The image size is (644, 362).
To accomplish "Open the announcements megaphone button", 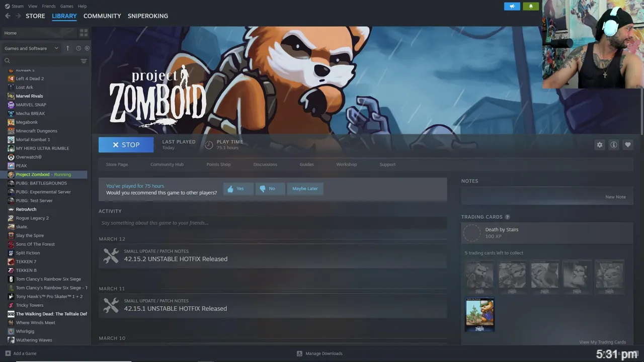I will [512, 7].
